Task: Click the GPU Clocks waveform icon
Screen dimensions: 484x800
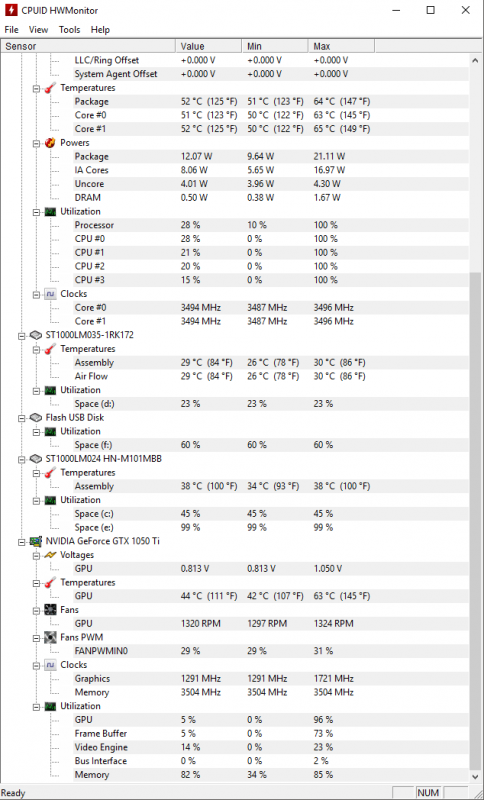Action: [50, 665]
